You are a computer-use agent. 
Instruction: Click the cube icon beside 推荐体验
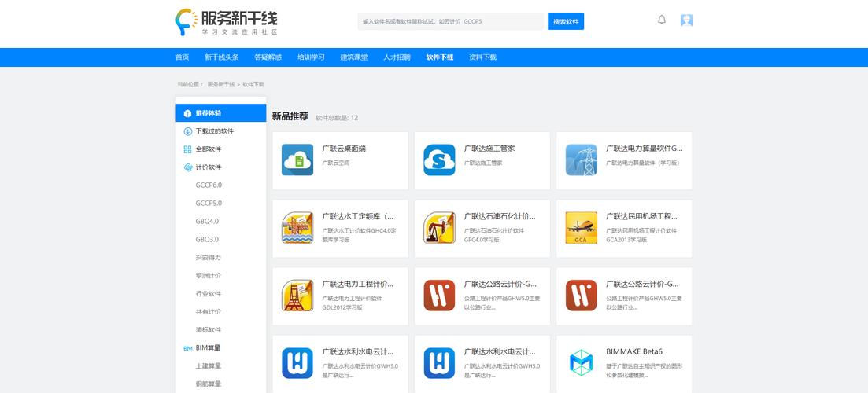pyautogui.click(x=187, y=113)
